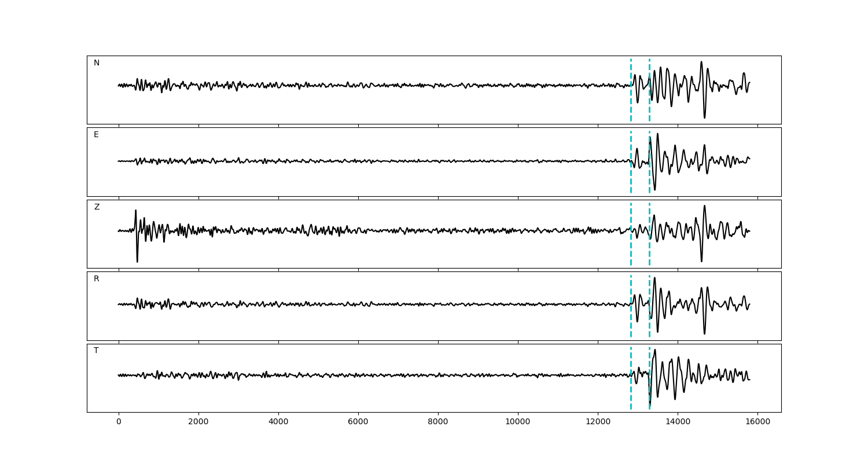Click the x-axis tick label 4000
Image resolution: width=868 pixels, height=463 pixels.
[278, 422]
